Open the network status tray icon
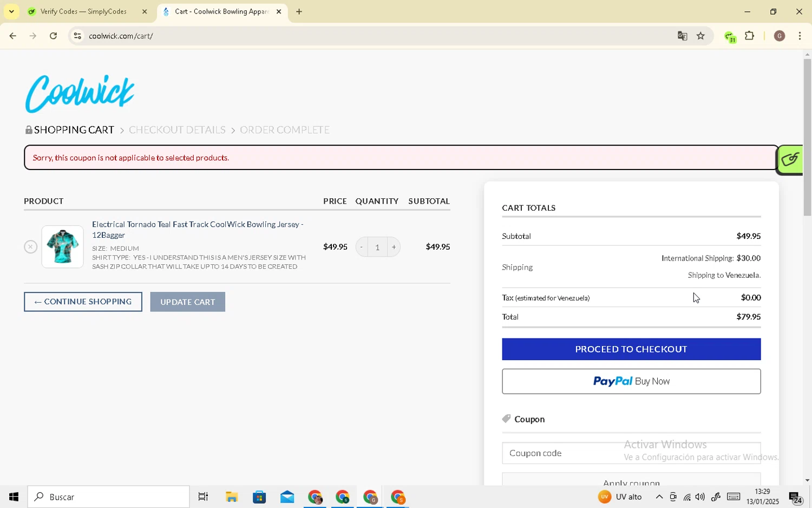 (687, 497)
